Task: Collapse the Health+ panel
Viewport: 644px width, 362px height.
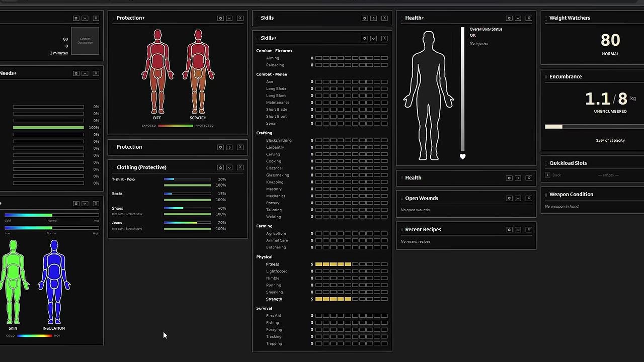Action: pos(518,18)
